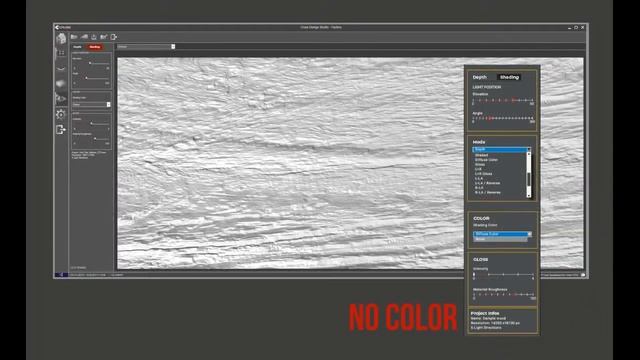Open Shading Color dropdown arrow in enlarged panel
640x360 pixels.
tap(529, 234)
